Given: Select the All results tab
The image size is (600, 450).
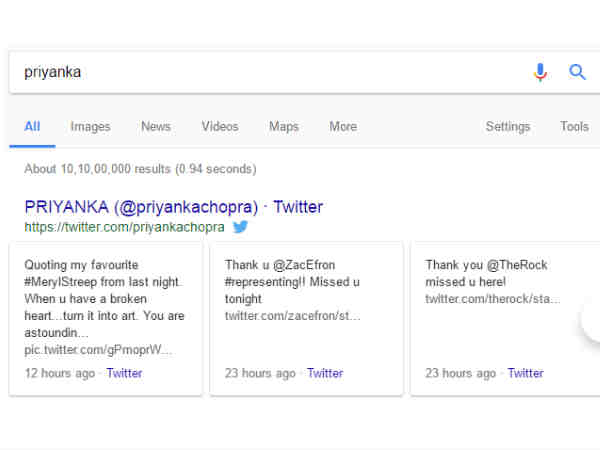Looking at the screenshot, I should (x=32, y=127).
